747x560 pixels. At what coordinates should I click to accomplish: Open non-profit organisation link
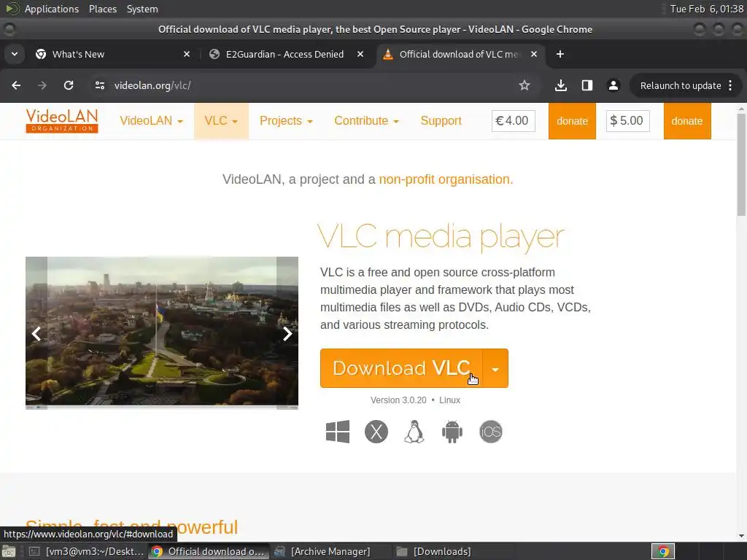(x=446, y=179)
